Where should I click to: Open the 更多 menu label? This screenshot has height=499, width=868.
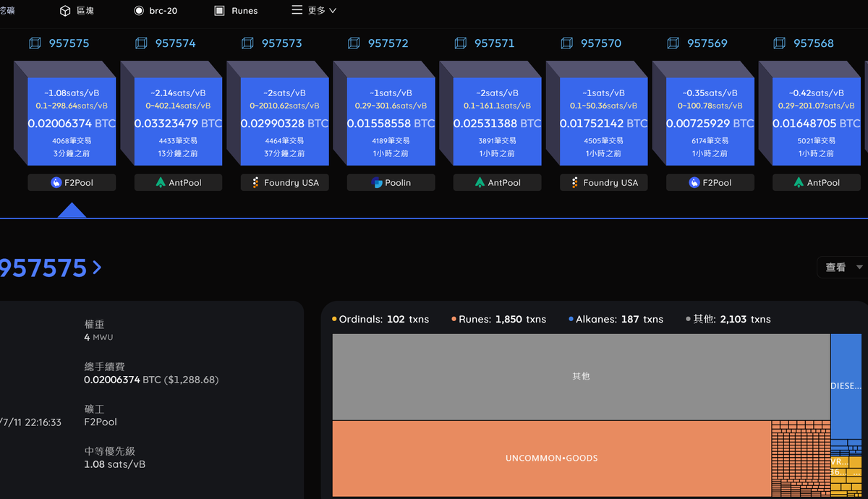316,11
